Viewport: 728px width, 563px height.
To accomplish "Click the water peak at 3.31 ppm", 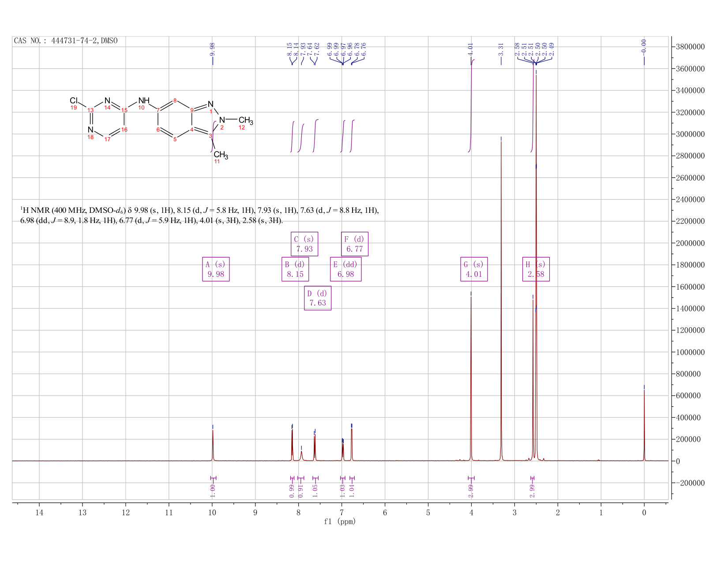I will (x=501, y=300).
